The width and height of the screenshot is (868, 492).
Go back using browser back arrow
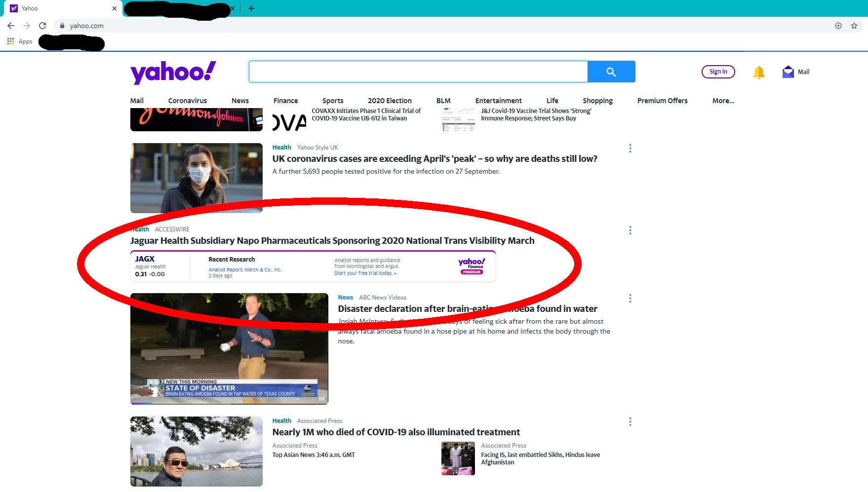click(11, 26)
